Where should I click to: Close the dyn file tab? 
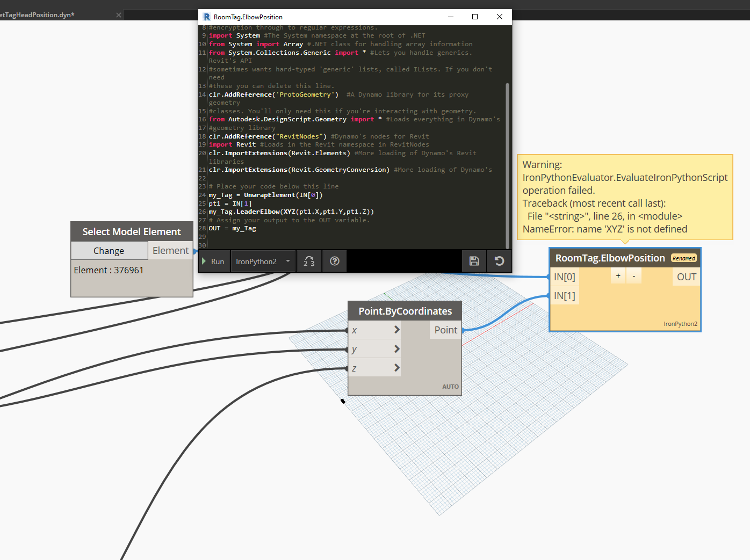(119, 15)
